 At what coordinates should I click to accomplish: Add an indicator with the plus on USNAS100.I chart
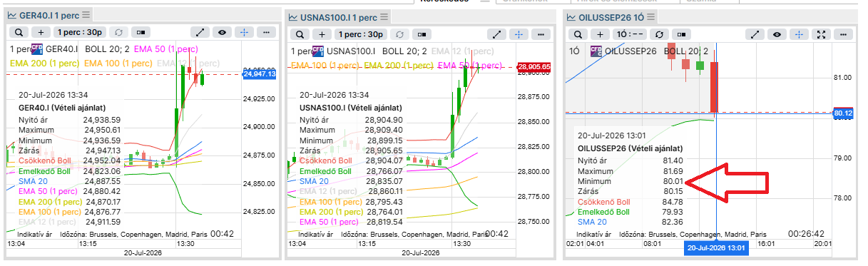(322, 33)
